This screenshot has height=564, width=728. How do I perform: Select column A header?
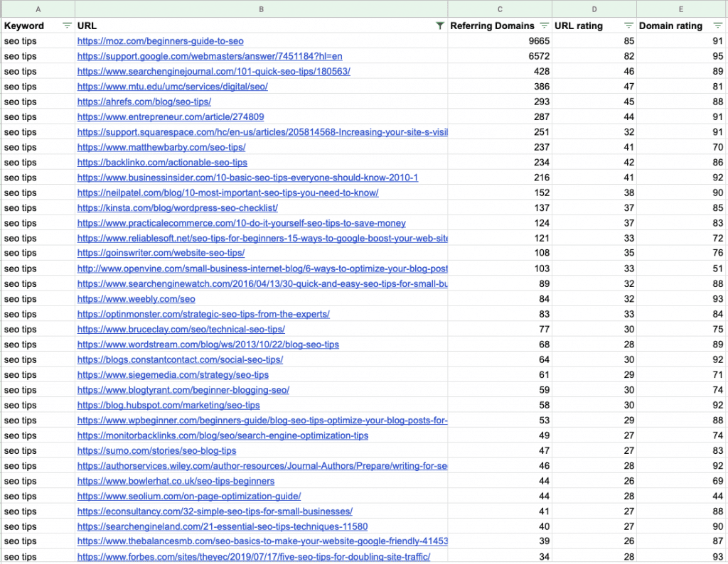coord(38,9)
